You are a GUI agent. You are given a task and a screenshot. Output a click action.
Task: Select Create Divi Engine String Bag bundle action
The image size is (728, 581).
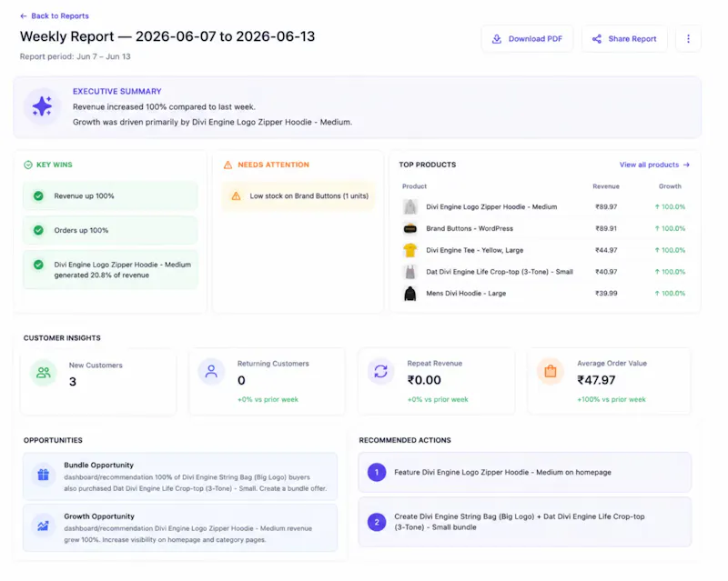(x=525, y=522)
